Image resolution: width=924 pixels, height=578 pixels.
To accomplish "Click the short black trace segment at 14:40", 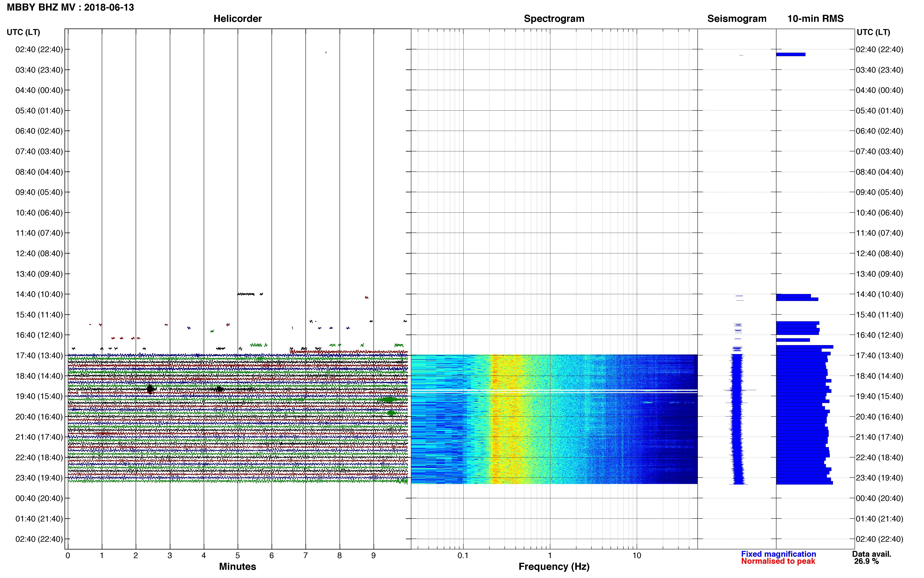I will coord(246,294).
